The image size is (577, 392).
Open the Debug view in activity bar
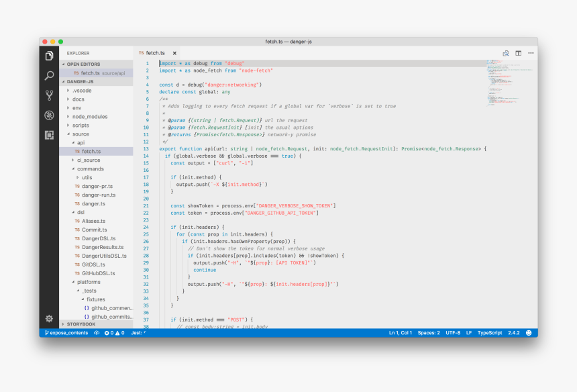(49, 115)
